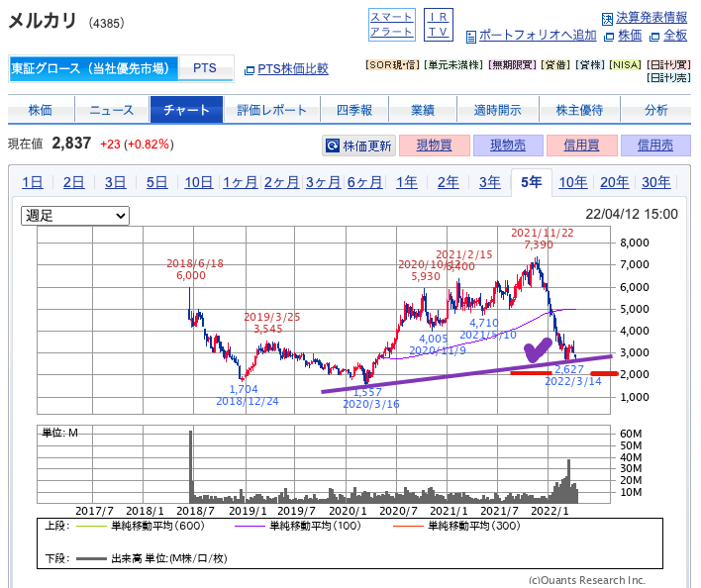Select 3ヶ月 chart period

coord(323,182)
